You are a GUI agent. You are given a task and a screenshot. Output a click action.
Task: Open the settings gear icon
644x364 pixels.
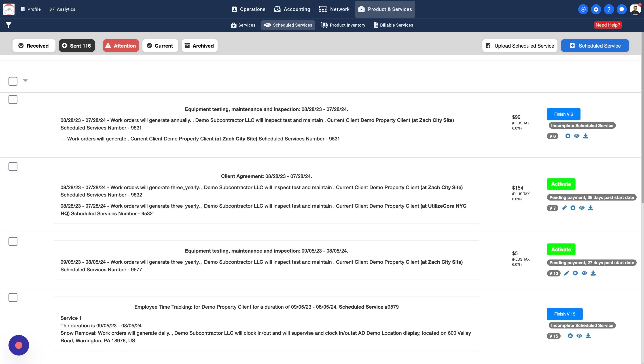(x=596, y=9)
